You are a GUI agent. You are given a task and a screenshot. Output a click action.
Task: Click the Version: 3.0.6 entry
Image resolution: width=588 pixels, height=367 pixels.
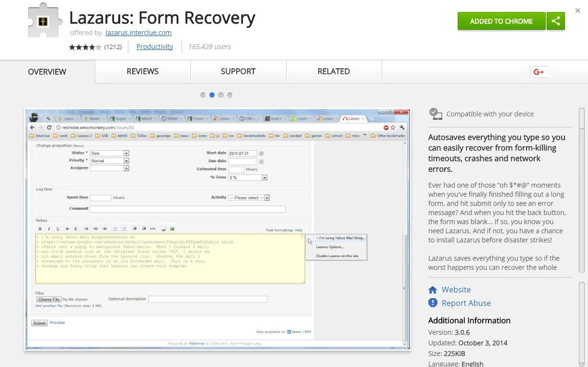click(x=449, y=332)
